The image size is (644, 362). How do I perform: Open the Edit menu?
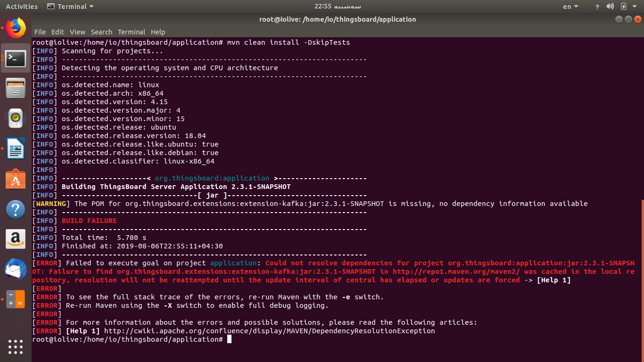click(58, 32)
